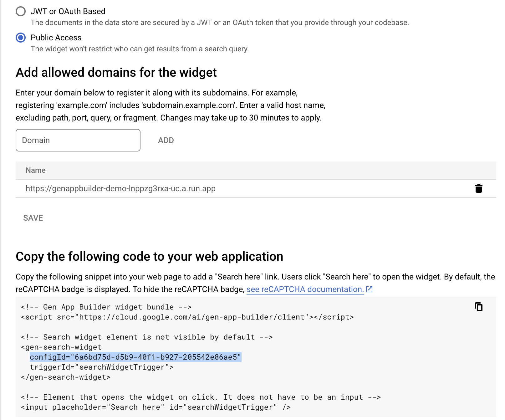Click the script src cloud.google.com code line
This screenshot has width=505, height=420.
coord(187,317)
